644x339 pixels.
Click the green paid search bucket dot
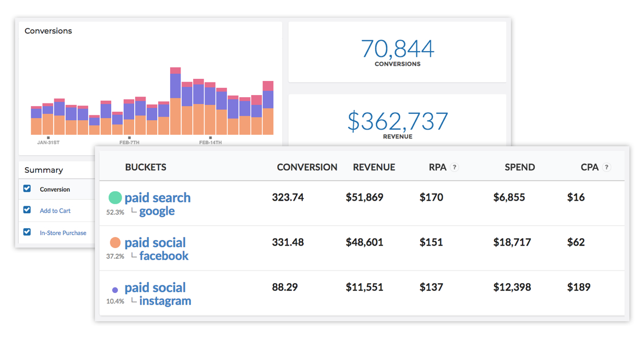click(115, 197)
